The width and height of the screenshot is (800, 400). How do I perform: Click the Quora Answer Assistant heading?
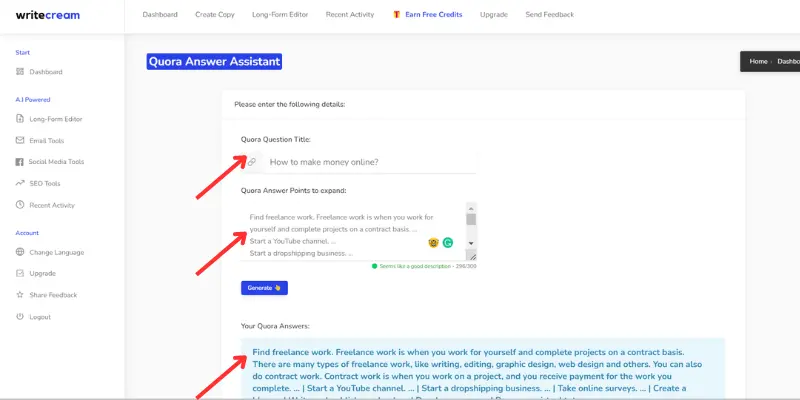[214, 62]
